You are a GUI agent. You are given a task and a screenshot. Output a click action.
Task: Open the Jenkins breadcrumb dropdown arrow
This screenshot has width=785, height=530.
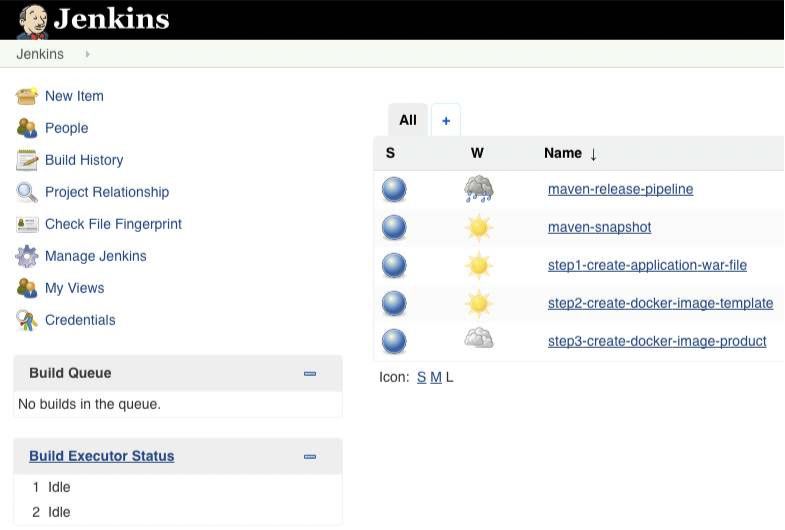87,54
